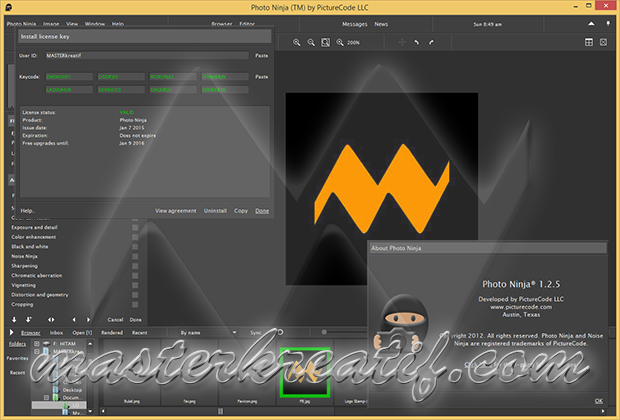Click OK in About Photo Ninja dialog

[x=599, y=401]
